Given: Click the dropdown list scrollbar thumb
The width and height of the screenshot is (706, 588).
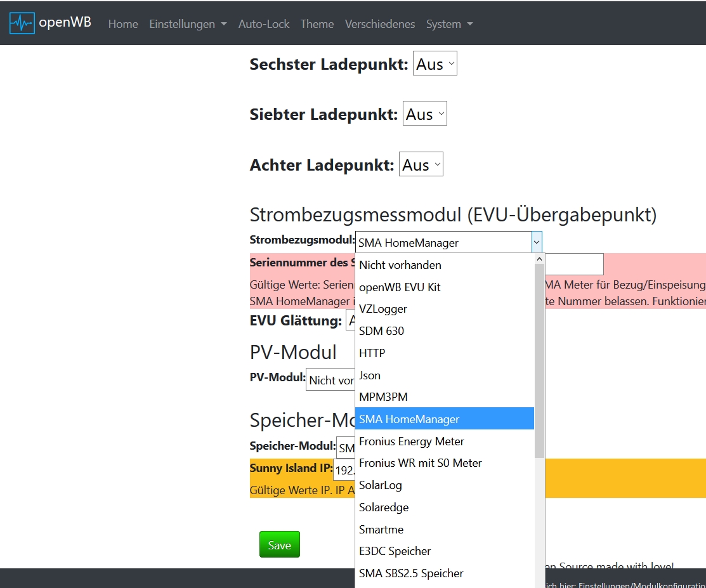Looking at the screenshot, I should [x=539, y=361].
